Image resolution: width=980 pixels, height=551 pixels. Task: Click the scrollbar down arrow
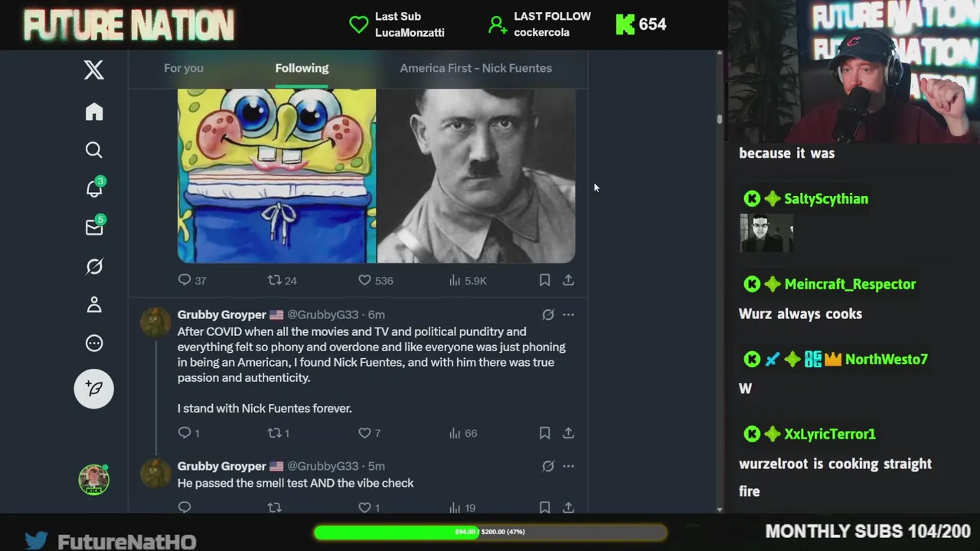[x=720, y=509]
